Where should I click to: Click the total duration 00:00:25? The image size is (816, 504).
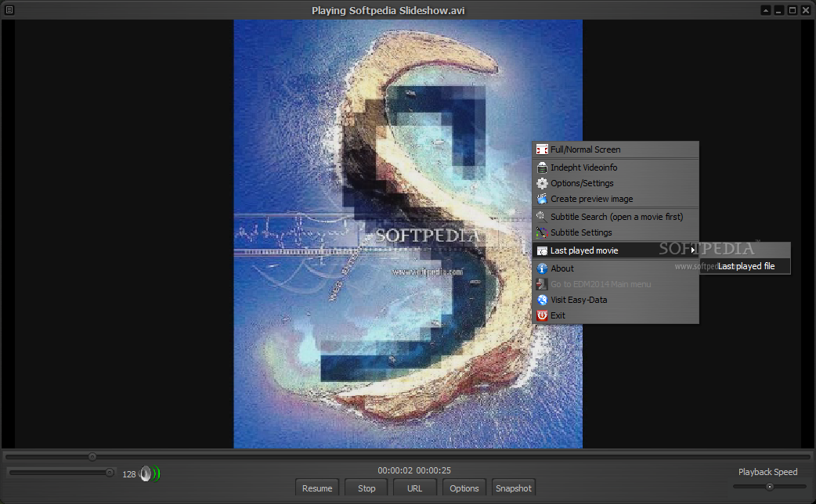(434, 470)
